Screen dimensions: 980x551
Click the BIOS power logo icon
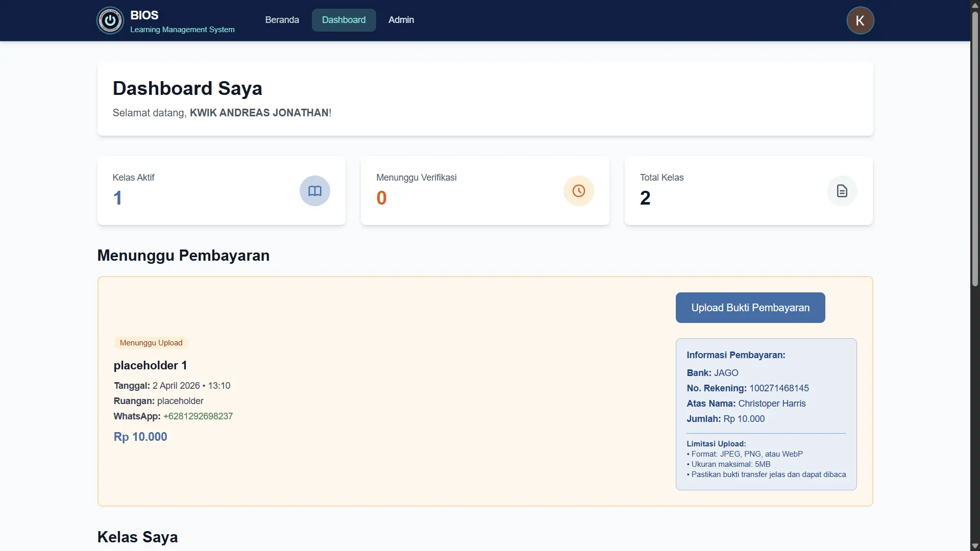click(x=110, y=20)
